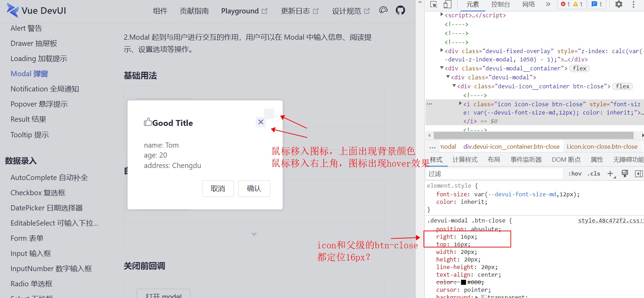
Task: Collapse the devui-icon__container btn-close node
Action: point(454,86)
